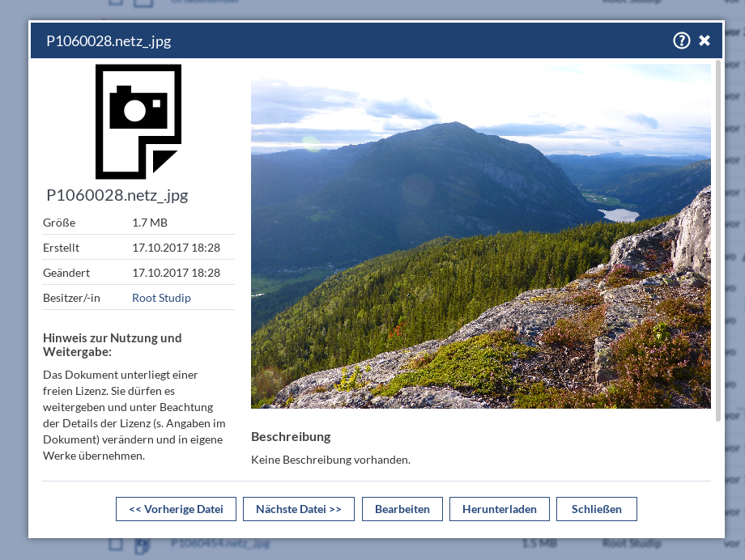The width and height of the screenshot is (745, 560).
Task: Close the dialog with the X icon
Action: pyautogui.click(x=705, y=40)
